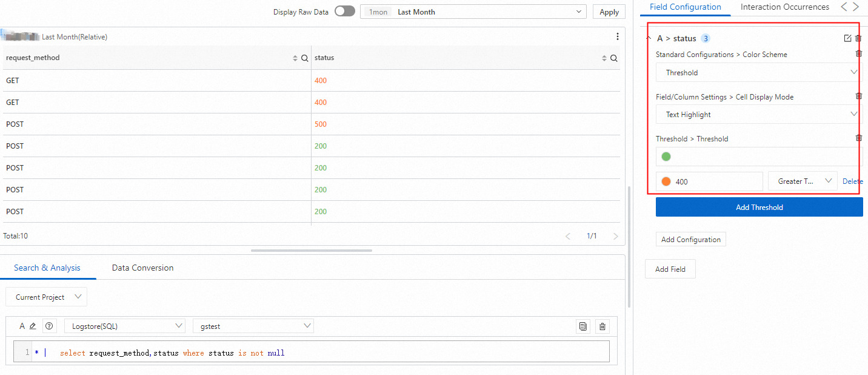Screen dimensions: 868x375
Task: Open the chart's three-dot more options menu
Action: pyautogui.click(x=618, y=36)
